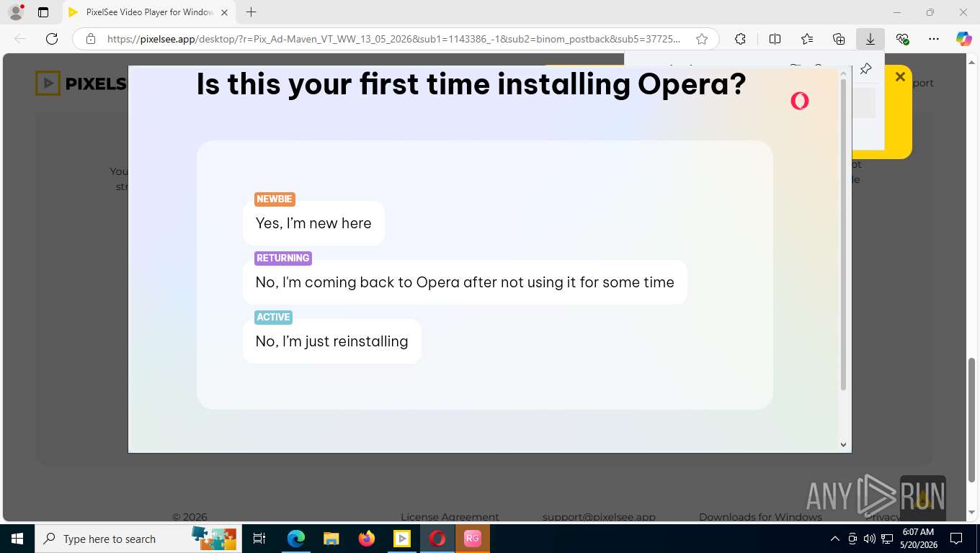The image size is (980, 553).
Task: Open Favorites list icon
Action: click(807, 39)
